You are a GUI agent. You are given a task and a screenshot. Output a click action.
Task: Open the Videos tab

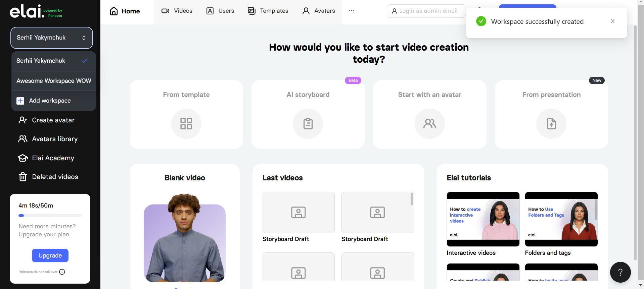(x=177, y=11)
